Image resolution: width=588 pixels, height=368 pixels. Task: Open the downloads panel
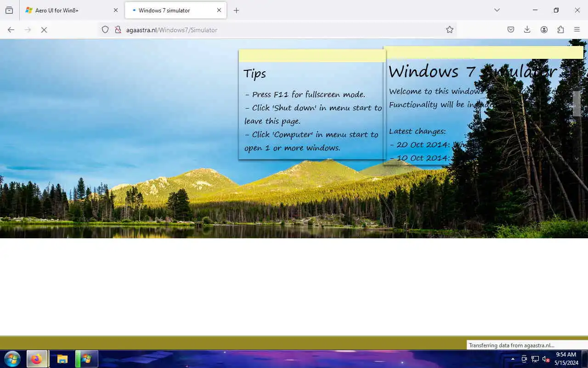click(x=527, y=30)
